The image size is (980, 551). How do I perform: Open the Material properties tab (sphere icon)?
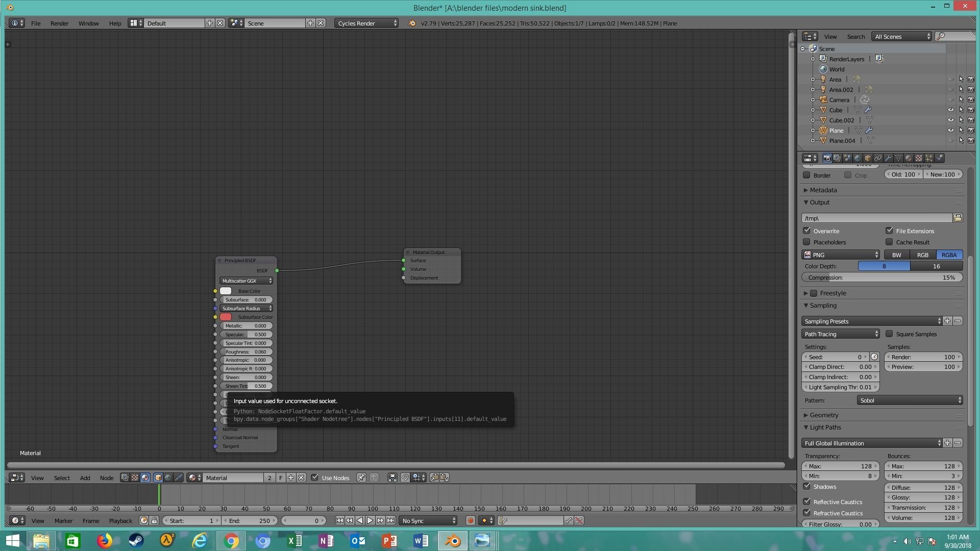click(909, 158)
